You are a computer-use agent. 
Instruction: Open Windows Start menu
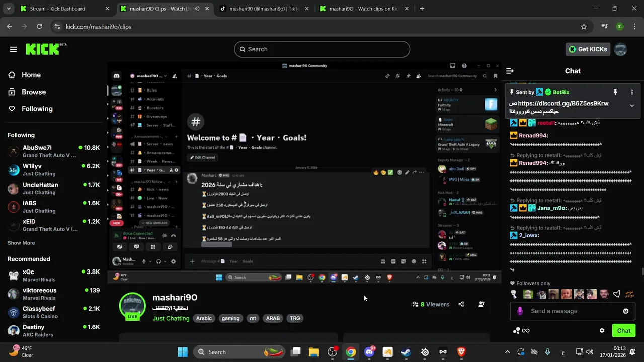click(x=183, y=352)
